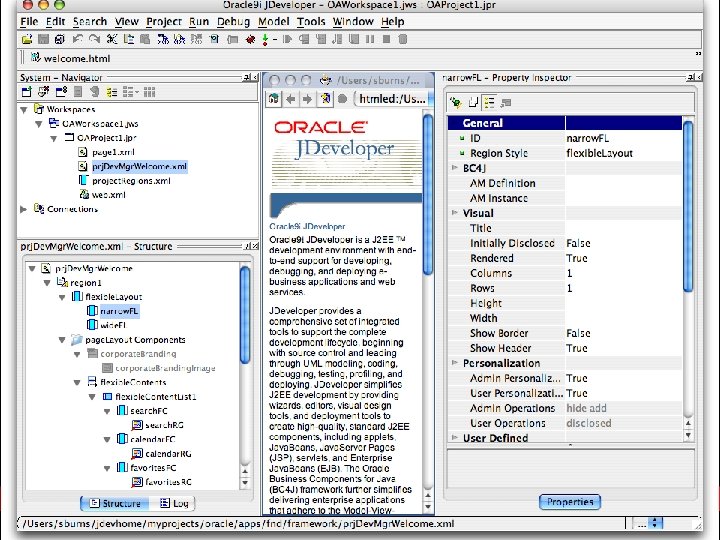
Task: Click the first Property Inspector toolbar icon
Action: 456,102
